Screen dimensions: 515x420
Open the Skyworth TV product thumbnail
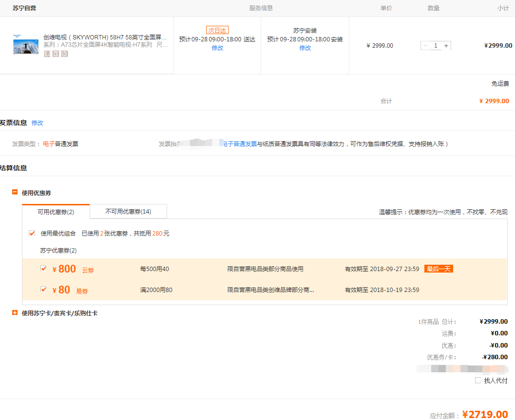pyautogui.click(x=26, y=44)
